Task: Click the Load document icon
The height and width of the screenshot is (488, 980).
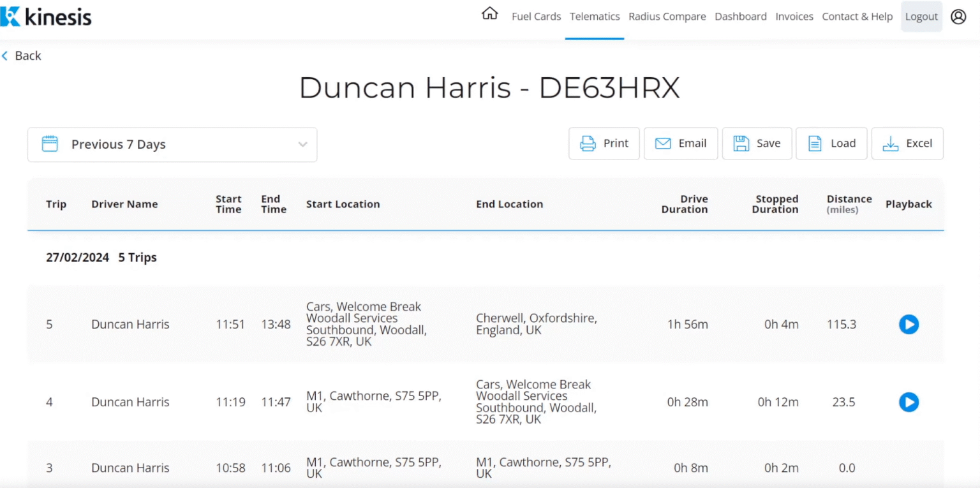Action: coord(814,143)
